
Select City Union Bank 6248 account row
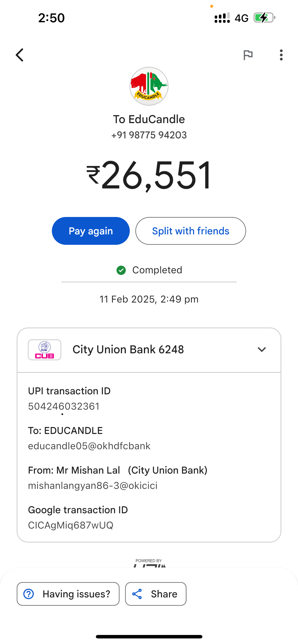tap(128, 350)
